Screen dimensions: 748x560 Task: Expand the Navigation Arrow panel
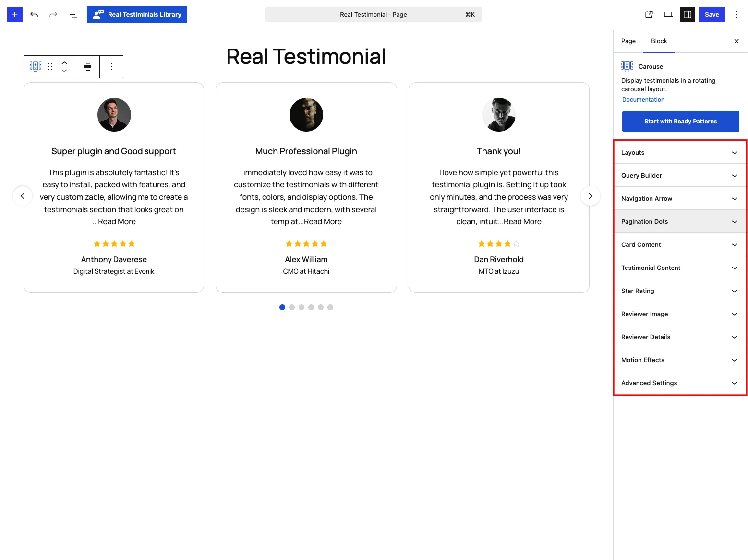pos(680,199)
